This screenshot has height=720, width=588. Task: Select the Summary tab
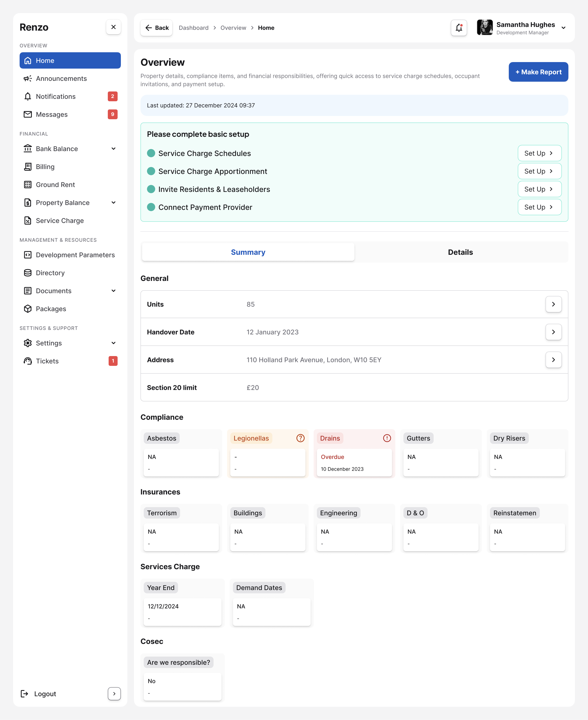tap(248, 252)
